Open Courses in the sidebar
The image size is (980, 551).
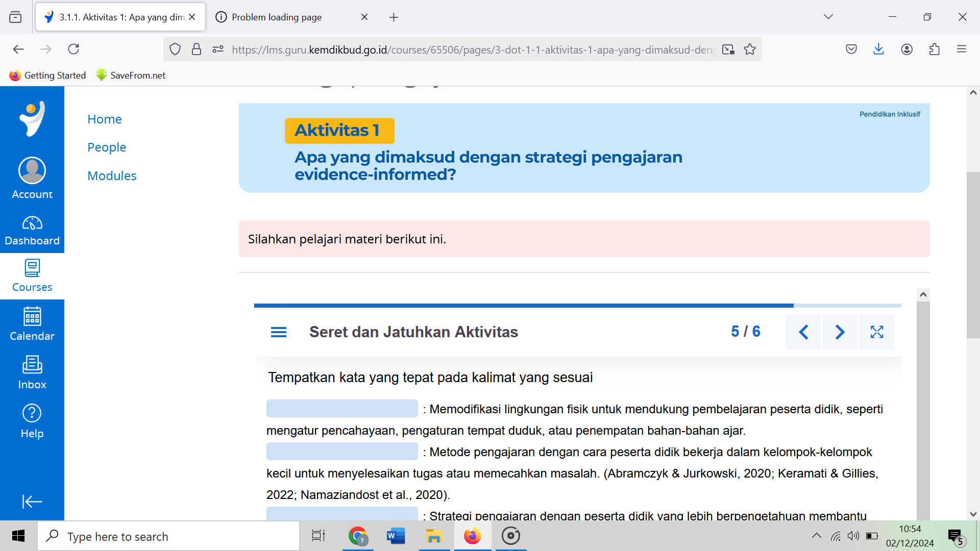tap(32, 276)
